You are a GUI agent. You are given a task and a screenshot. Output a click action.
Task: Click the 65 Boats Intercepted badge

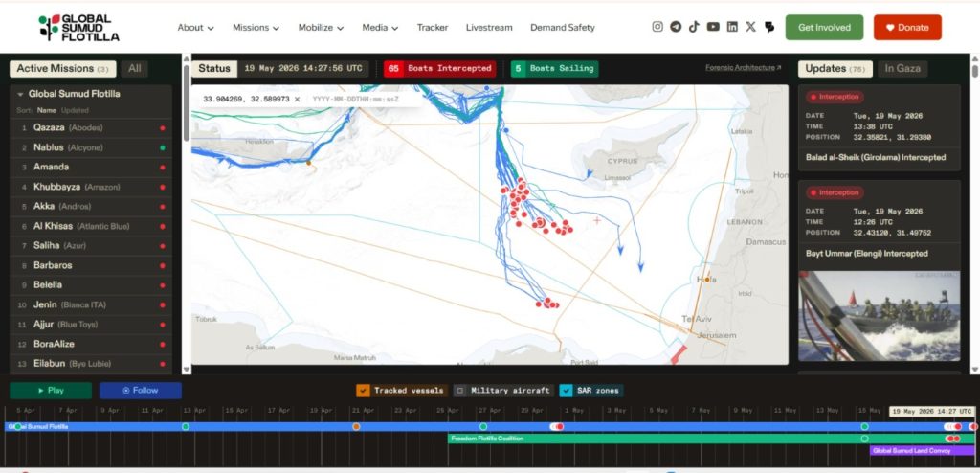(440, 69)
